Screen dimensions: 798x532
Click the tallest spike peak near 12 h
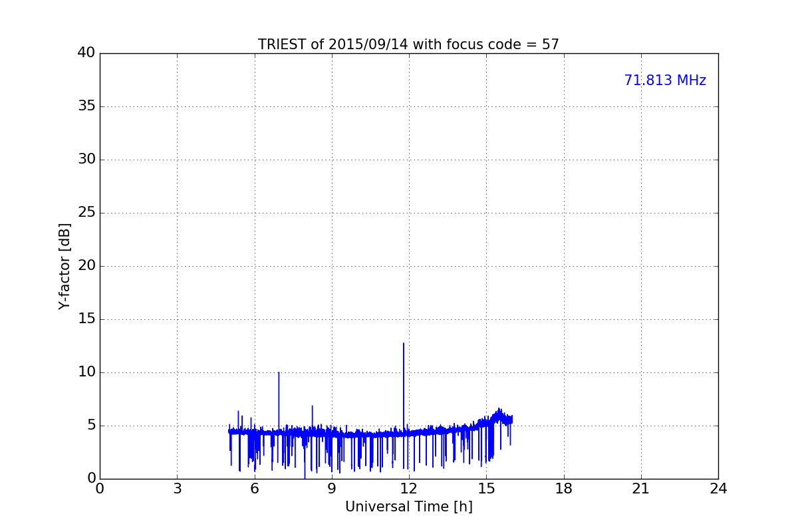[x=404, y=343]
